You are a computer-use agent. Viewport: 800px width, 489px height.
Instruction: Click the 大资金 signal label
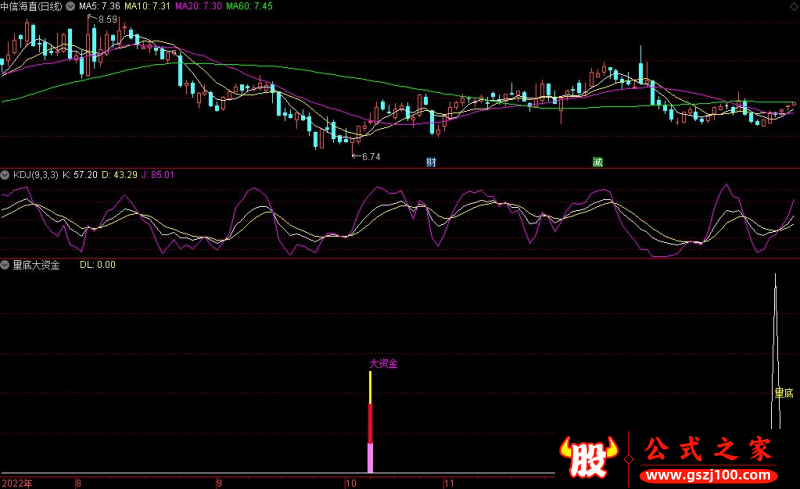point(383,364)
